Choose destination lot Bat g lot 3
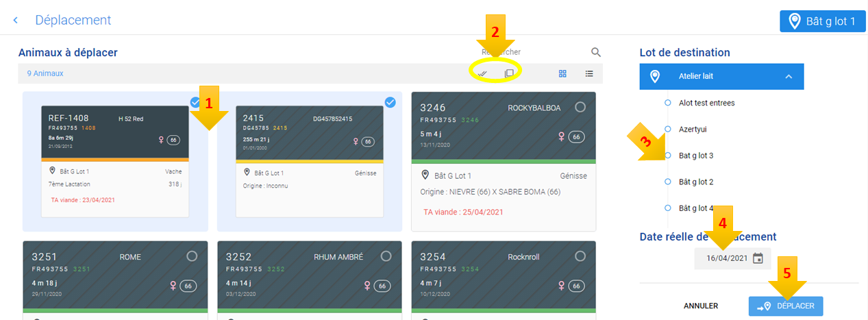Viewport: 868px width, 320px height. point(696,156)
